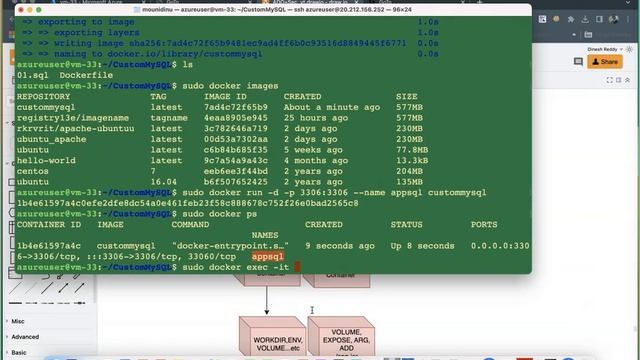Toggle the format panel square icon
This screenshot has width=640, height=360.
point(618,80)
